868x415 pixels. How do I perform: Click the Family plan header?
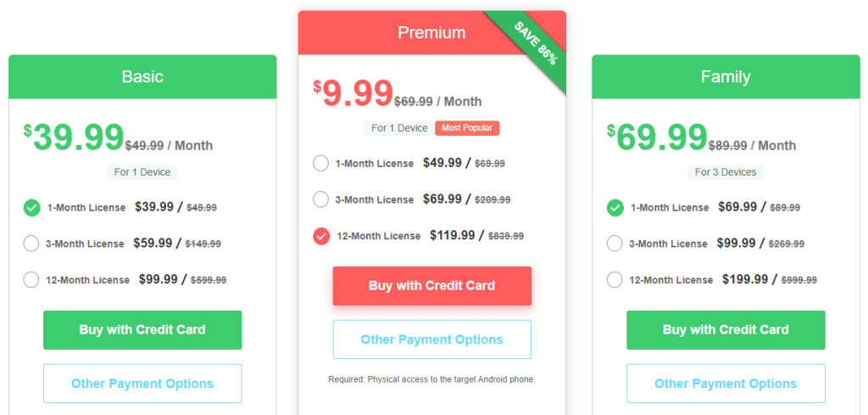coord(726,76)
